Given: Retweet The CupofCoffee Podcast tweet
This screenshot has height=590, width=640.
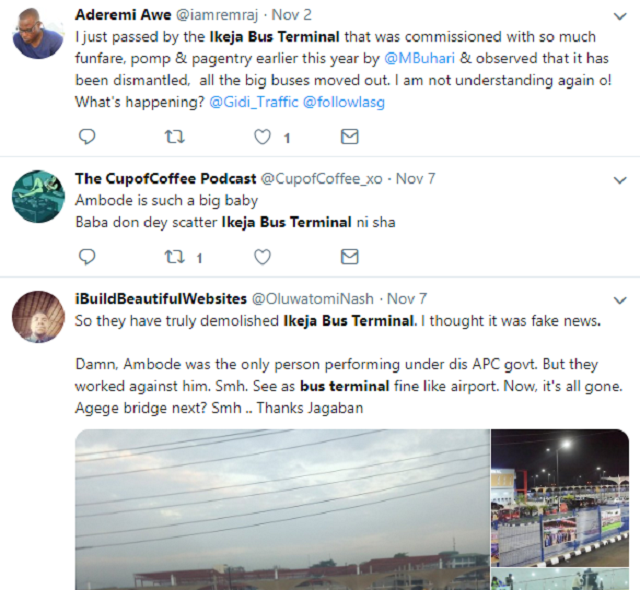Looking at the screenshot, I should pyautogui.click(x=175, y=257).
